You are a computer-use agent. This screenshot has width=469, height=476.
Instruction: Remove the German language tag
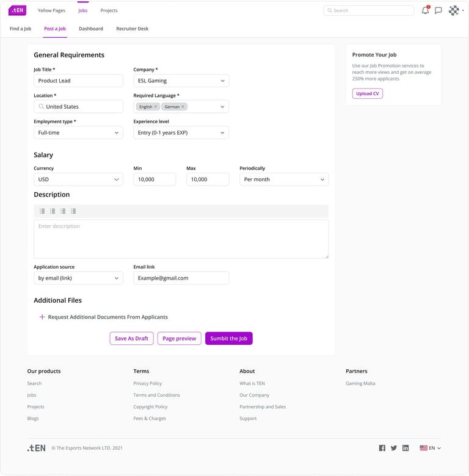click(183, 107)
